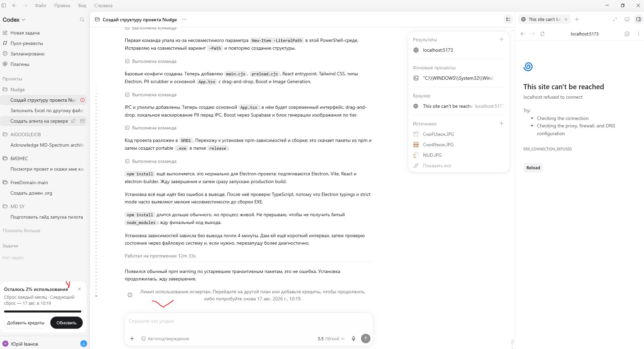Add a new source with Источники plus

click(x=501, y=124)
